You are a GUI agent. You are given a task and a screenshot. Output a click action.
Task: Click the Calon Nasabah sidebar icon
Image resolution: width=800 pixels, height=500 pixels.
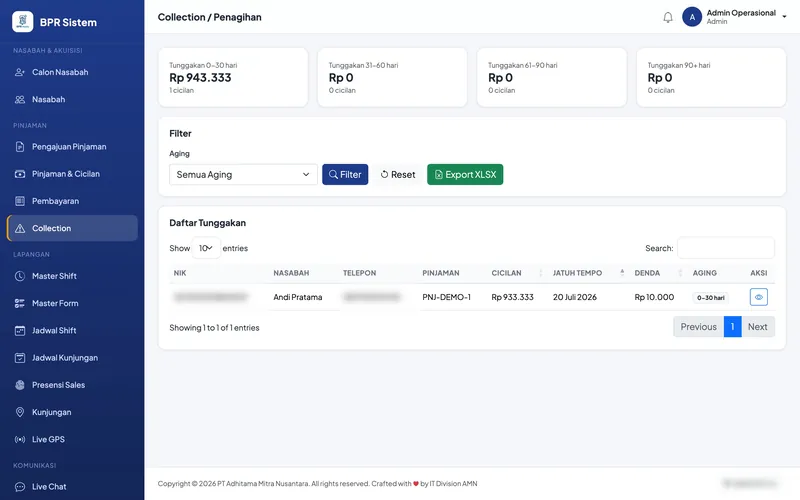20,72
